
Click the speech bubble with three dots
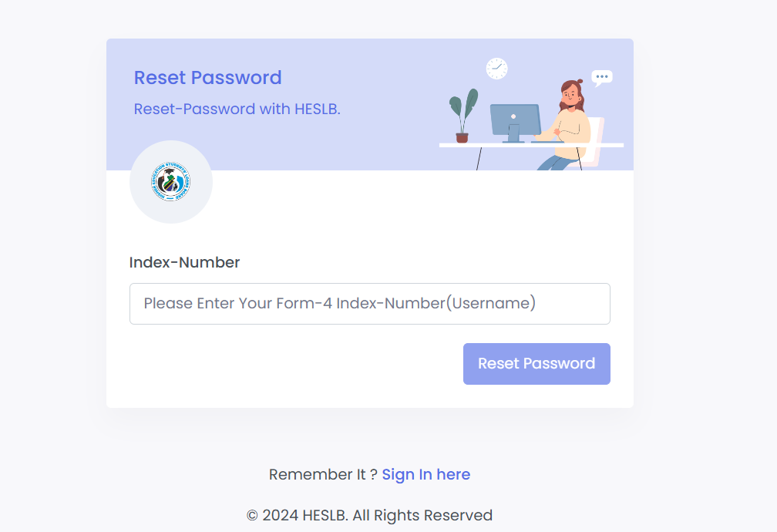pyautogui.click(x=601, y=78)
